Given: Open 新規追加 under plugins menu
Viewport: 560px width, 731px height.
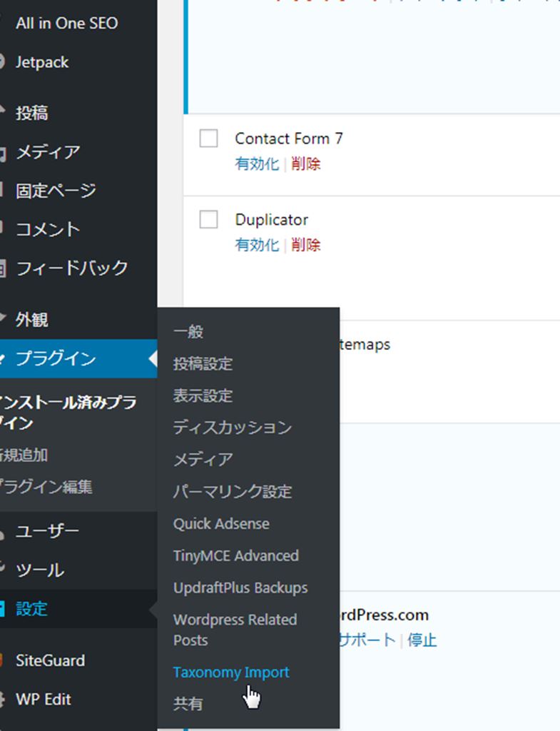Looking at the screenshot, I should [24, 455].
